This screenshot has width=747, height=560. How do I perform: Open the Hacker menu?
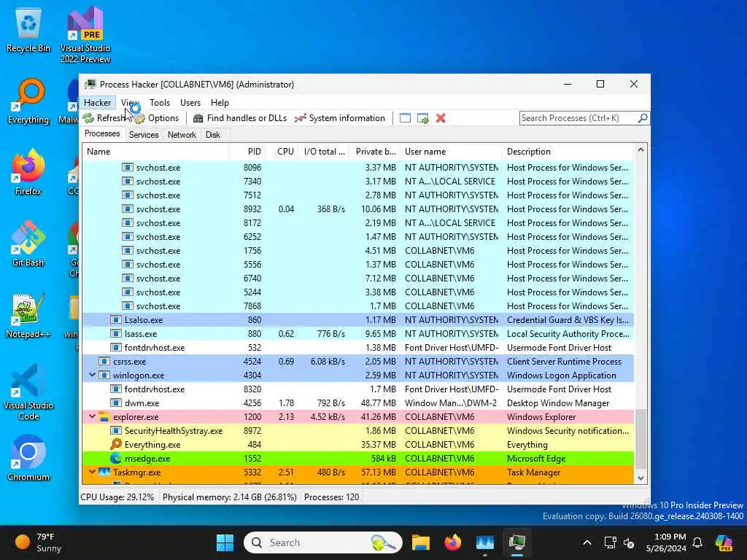coord(97,102)
